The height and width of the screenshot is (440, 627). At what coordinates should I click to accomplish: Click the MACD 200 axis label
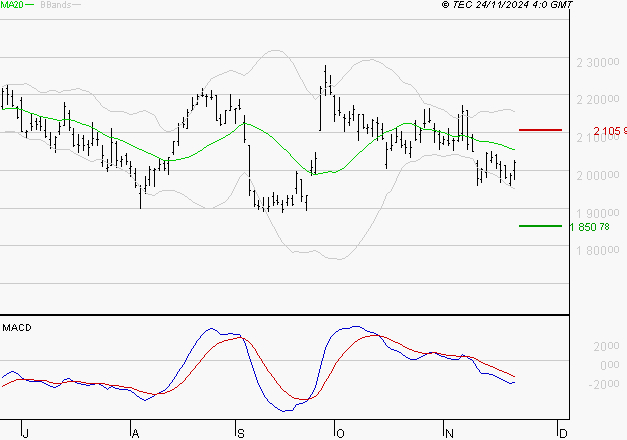[606, 346]
